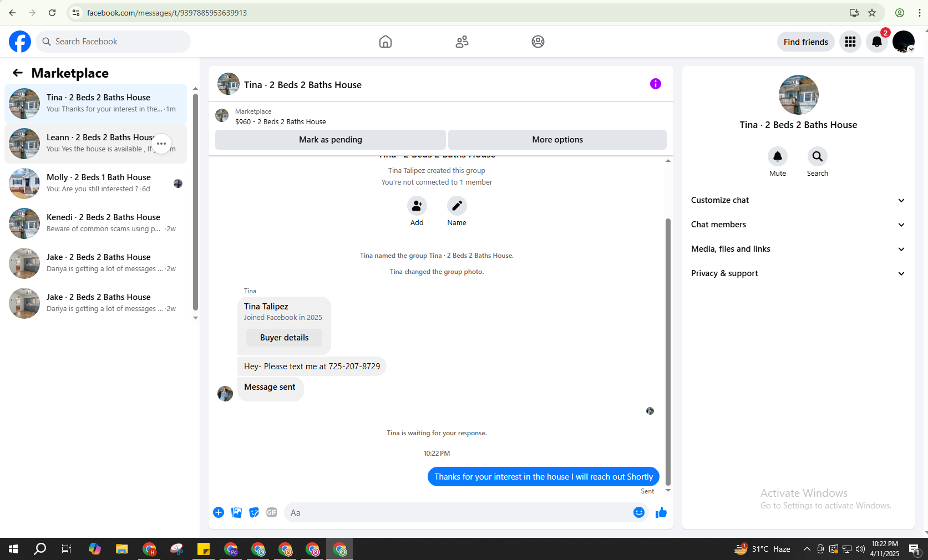Viewport: 928px width, 560px height.
Task: Click the bookmark star in address bar
Action: 872,13
